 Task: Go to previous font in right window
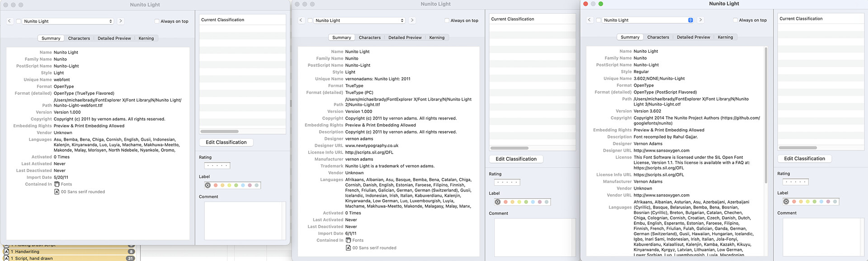pyautogui.click(x=590, y=20)
